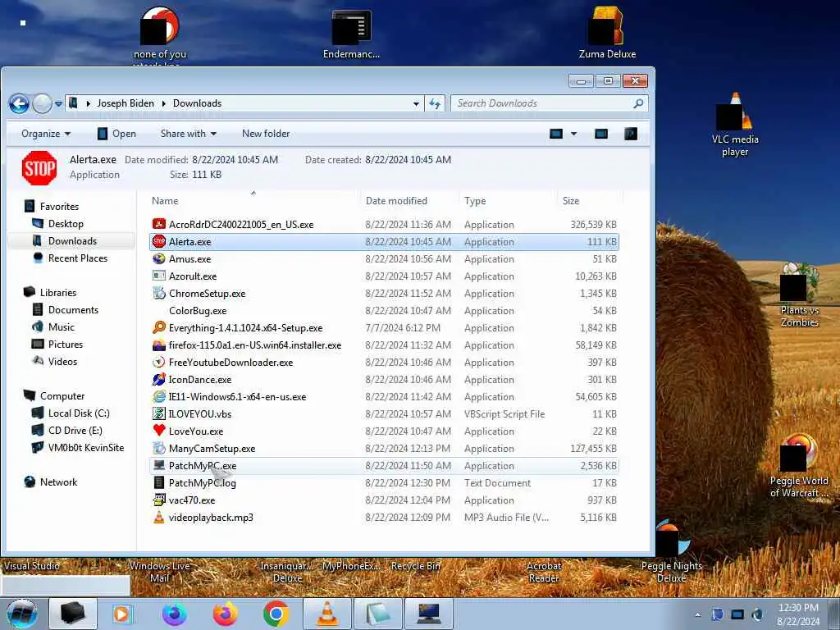Click New folder button

(266, 134)
